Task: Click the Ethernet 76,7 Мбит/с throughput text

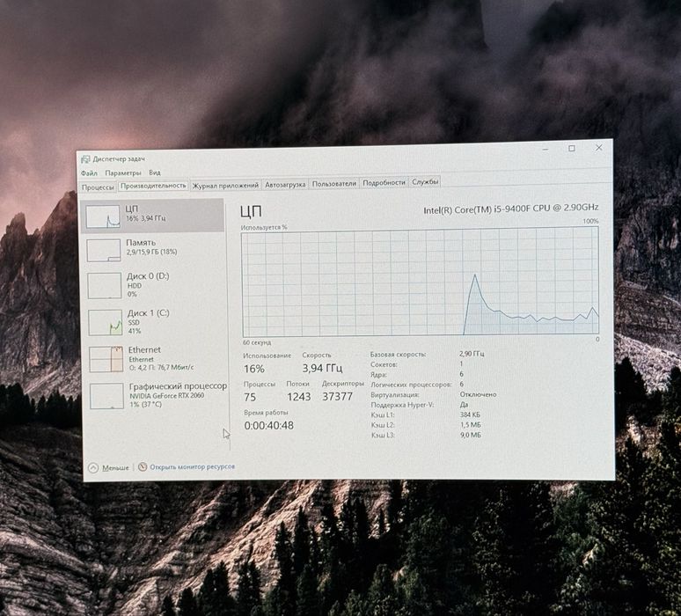Action: pyautogui.click(x=161, y=368)
